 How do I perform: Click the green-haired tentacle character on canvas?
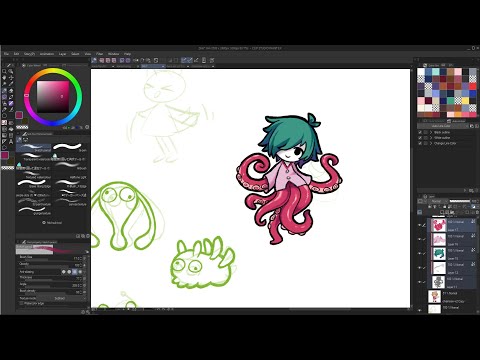(x=289, y=178)
